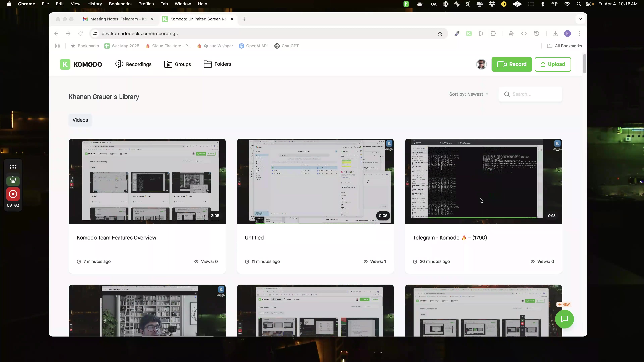Image resolution: width=644 pixels, height=362 pixels.
Task: Open the eyedropper extension icon
Action: pos(457,34)
